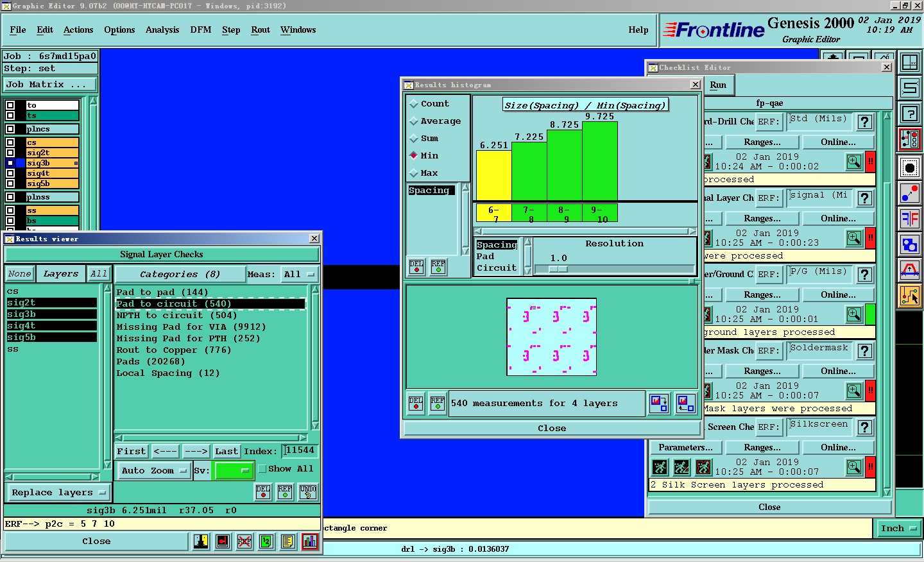Click question mark next to Soldermask ERF
Image resolution: width=924 pixels, height=562 pixels.
pos(865,351)
